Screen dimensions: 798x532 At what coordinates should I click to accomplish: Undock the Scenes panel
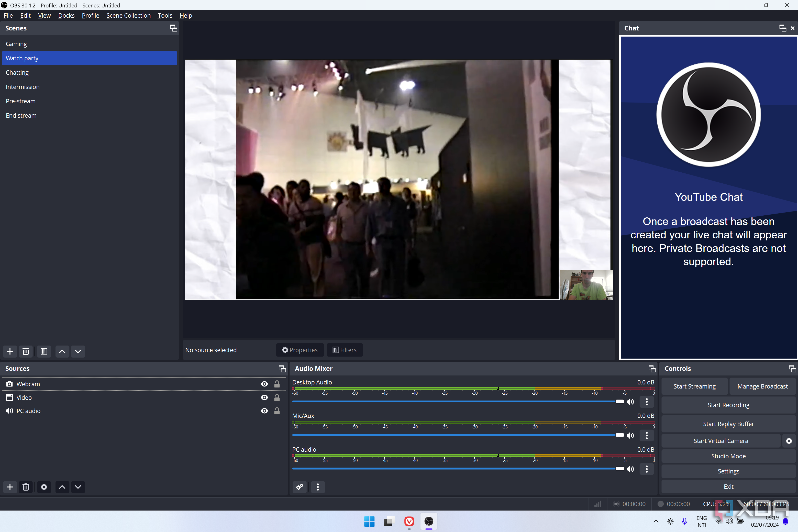point(173,28)
